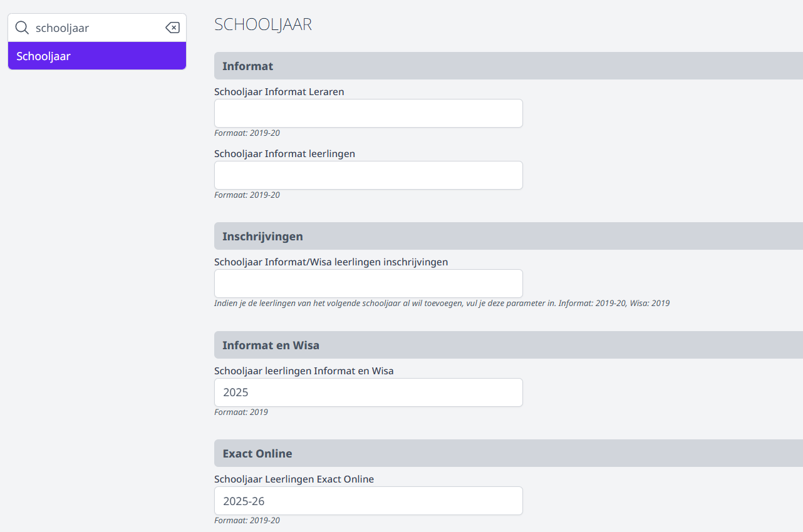The width and height of the screenshot is (803, 532).
Task: Click the Inschrijvingen section header
Action: (x=509, y=236)
